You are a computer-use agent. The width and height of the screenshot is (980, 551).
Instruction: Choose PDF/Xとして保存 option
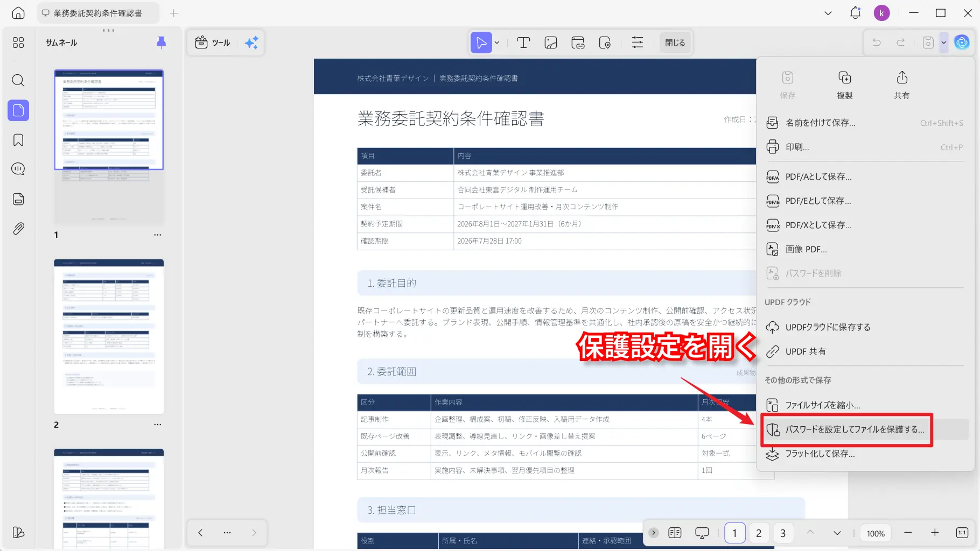[865, 225]
